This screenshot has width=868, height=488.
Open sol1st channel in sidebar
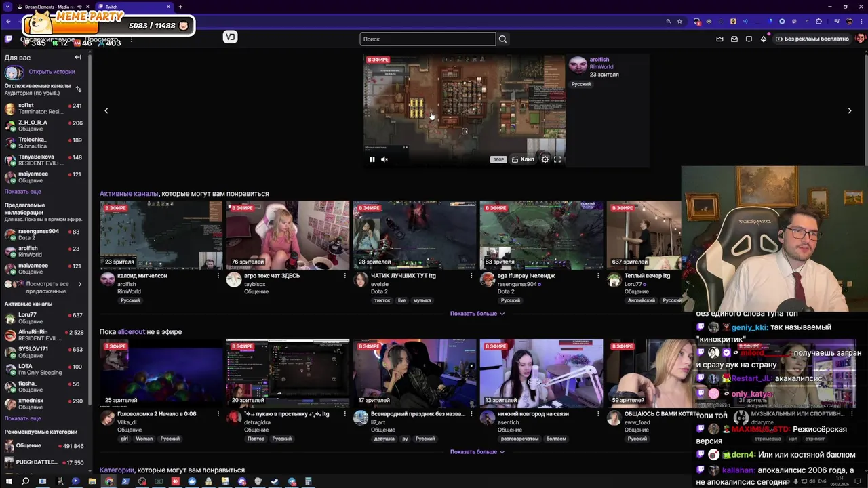(44, 108)
